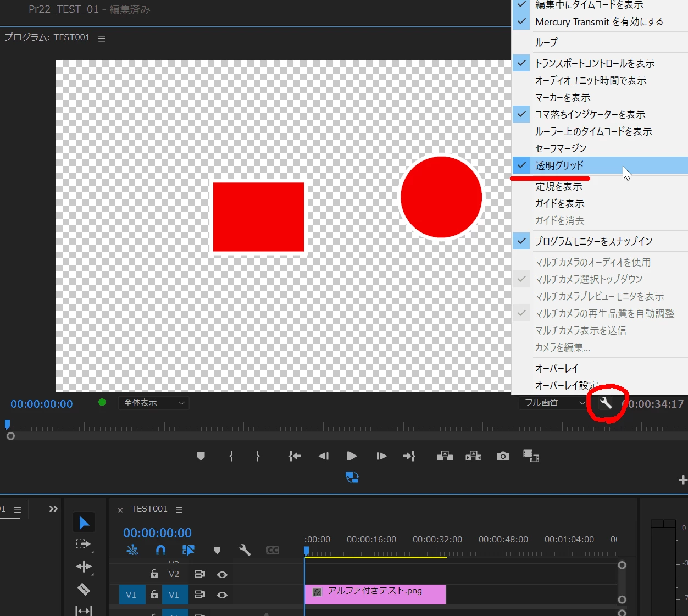The image size is (688, 616).
Task: Play the sequence in Program monitor
Action: tap(352, 456)
